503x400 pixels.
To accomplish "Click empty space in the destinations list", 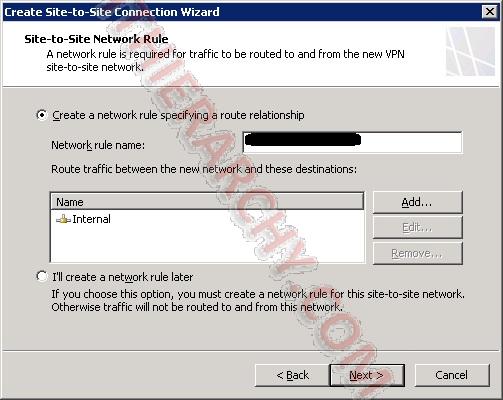I will [207, 245].
